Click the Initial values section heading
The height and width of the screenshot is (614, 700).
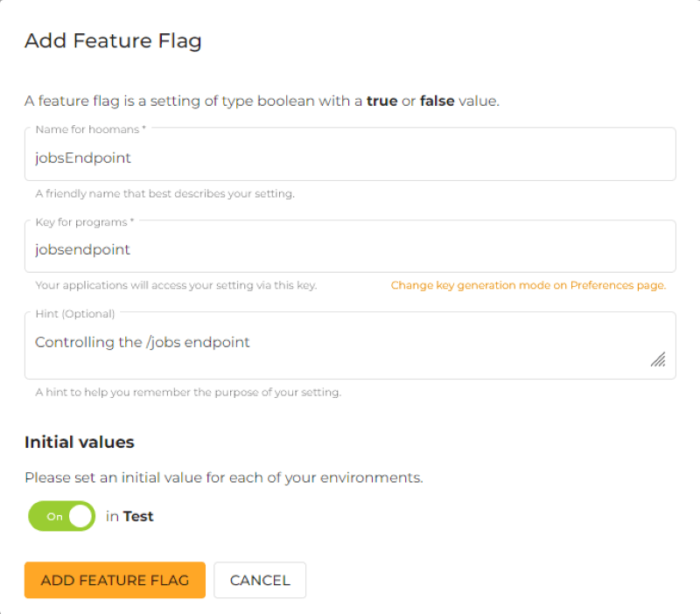tap(79, 442)
